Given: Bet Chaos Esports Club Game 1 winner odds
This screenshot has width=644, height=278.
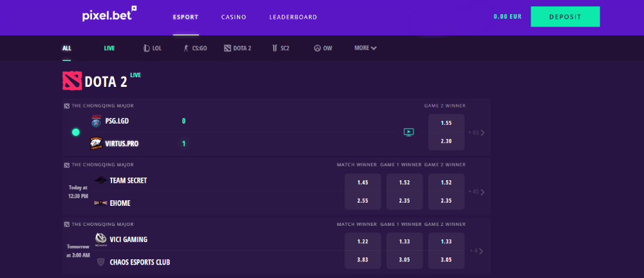Looking at the screenshot, I should tap(404, 260).
